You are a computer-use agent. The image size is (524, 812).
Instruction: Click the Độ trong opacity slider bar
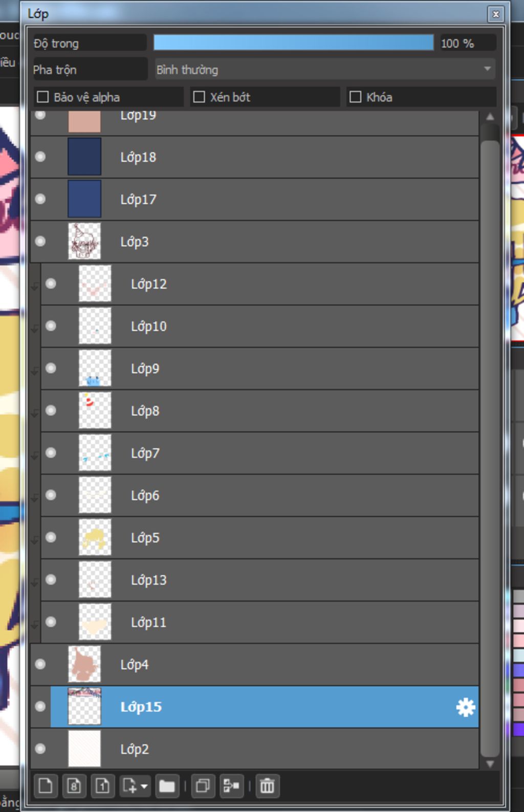pyautogui.click(x=294, y=42)
